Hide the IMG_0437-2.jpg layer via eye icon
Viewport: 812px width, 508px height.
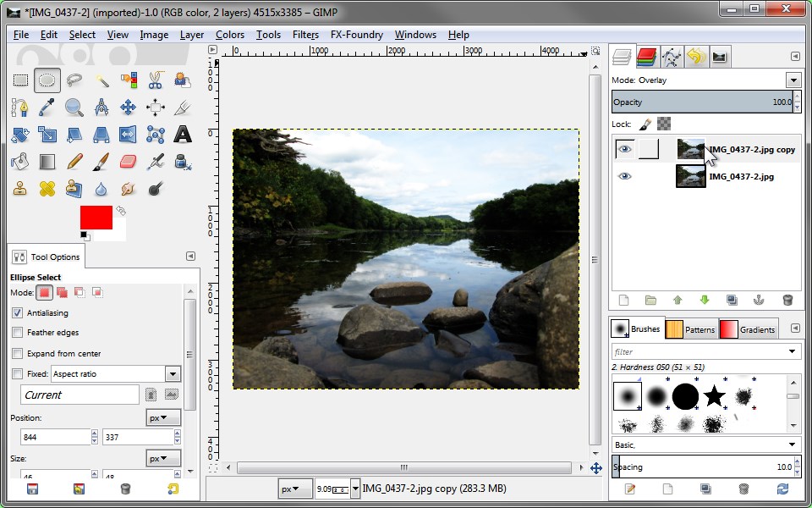625,176
